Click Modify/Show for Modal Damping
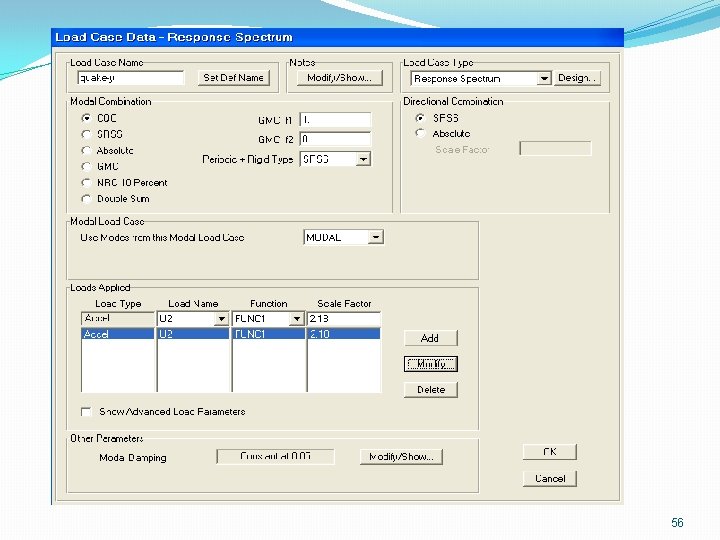 tap(401, 456)
